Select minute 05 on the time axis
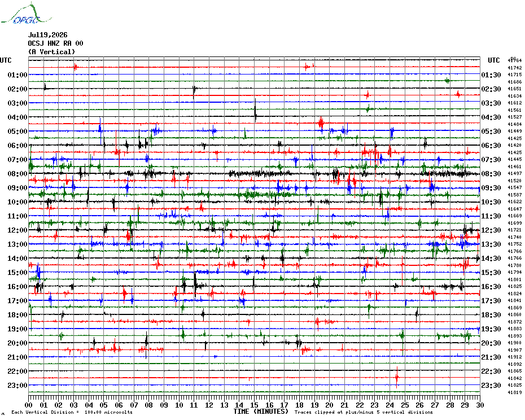 point(104,405)
